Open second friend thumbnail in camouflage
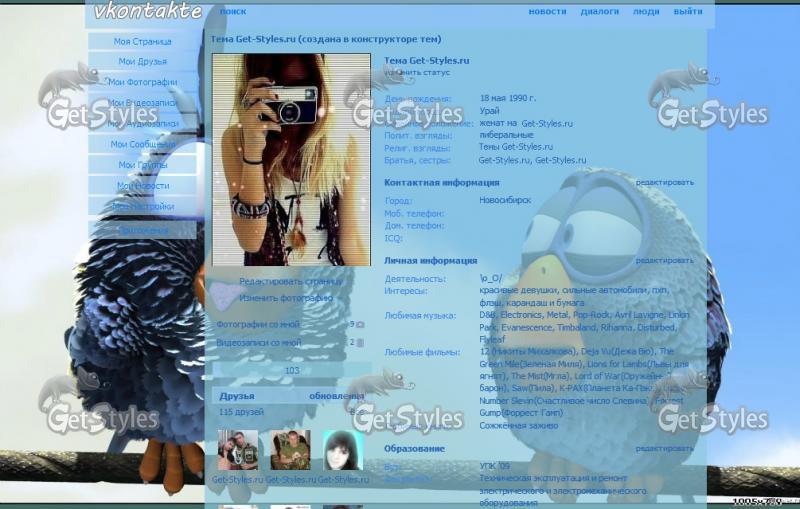This screenshot has height=509, width=800. (x=290, y=450)
